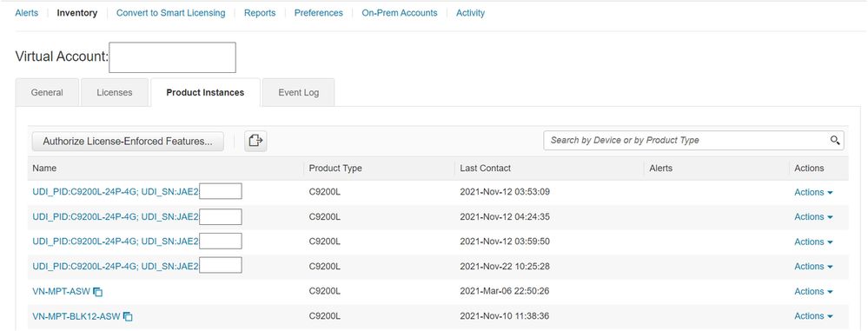Click timestamp 2021-Nov-12 03:59:50
868x331 pixels.
(504, 242)
